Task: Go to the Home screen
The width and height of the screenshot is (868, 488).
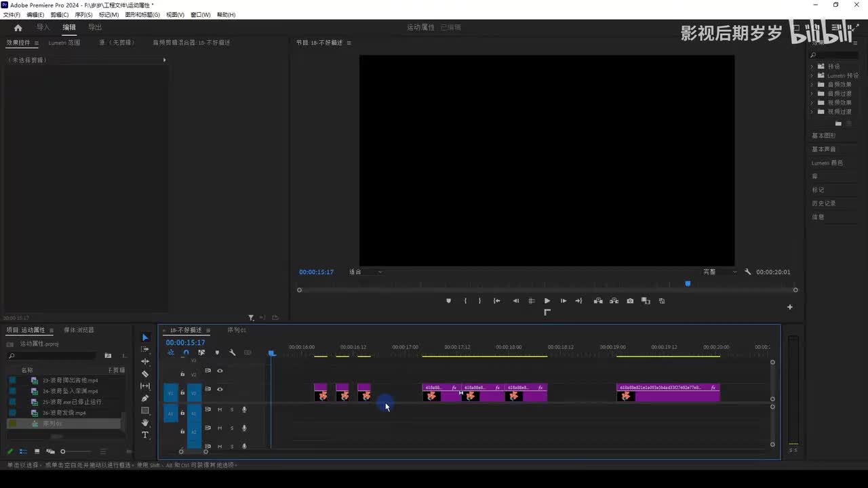Action: tap(18, 28)
